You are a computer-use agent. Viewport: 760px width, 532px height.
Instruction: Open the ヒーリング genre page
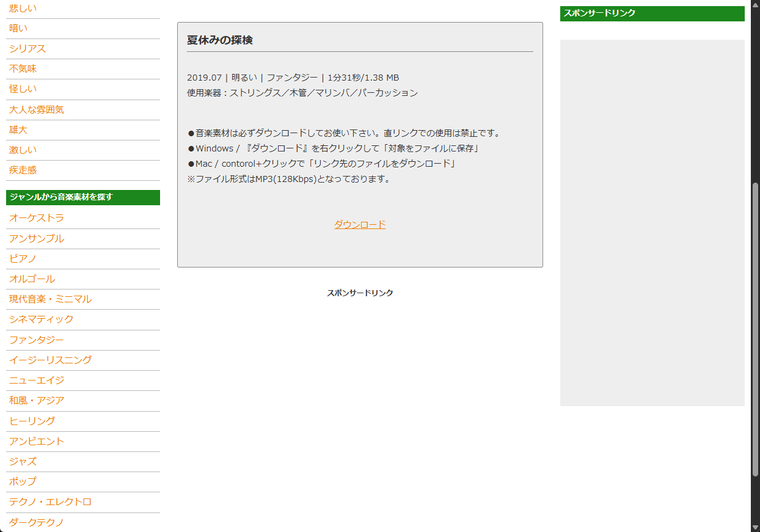[x=32, y=421]
